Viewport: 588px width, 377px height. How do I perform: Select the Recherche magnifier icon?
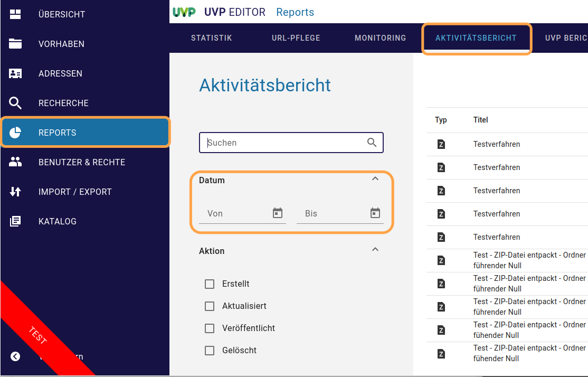pos(15,103)
